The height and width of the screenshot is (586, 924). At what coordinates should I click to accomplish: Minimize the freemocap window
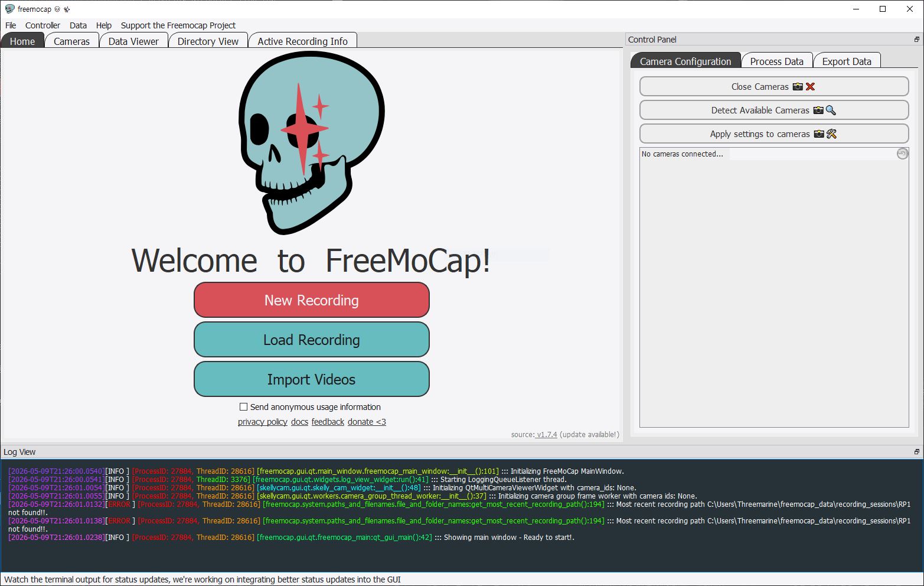[x=856, y=9]
